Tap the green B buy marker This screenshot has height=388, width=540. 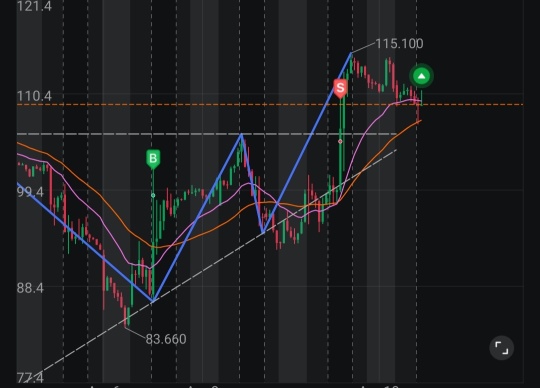(x=153, y=159)
